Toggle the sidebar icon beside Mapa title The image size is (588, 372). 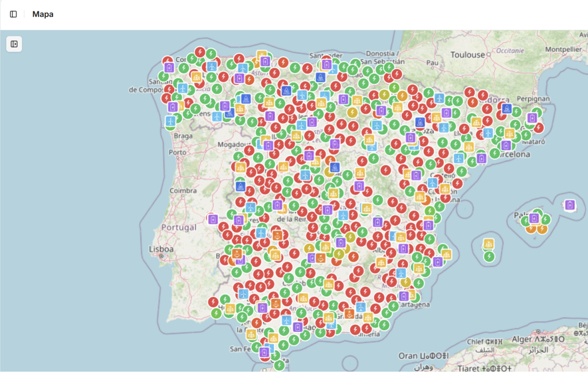[13, 14]
